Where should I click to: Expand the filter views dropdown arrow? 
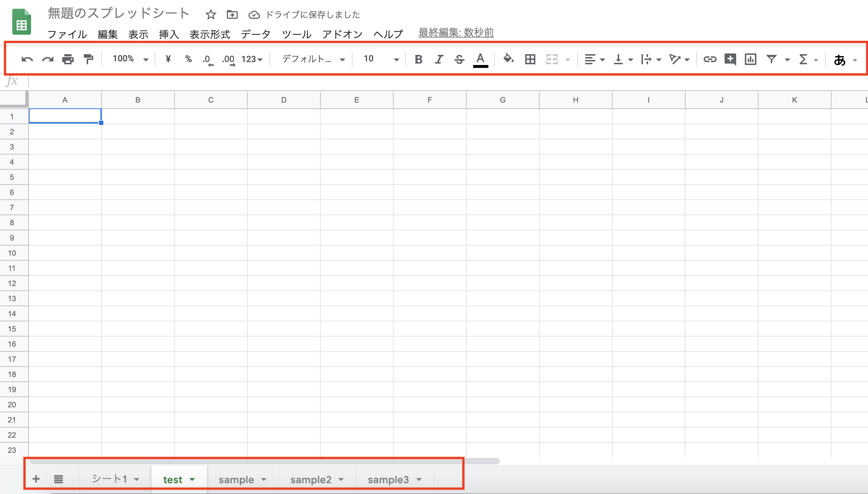(787, 60)
